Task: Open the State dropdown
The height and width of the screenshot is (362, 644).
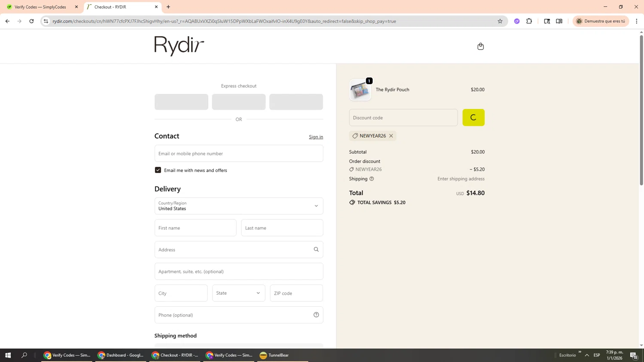Action: (x=239, y=293)
